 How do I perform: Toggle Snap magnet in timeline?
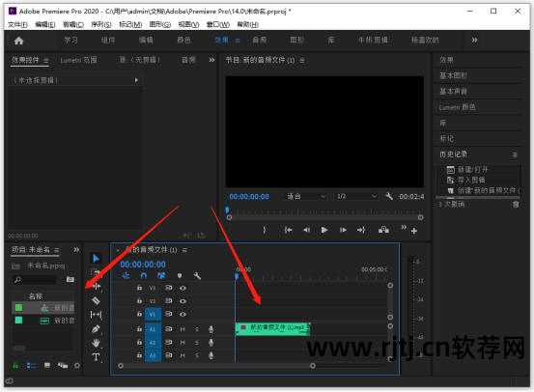pyautogui.click(x=144, y=276)
